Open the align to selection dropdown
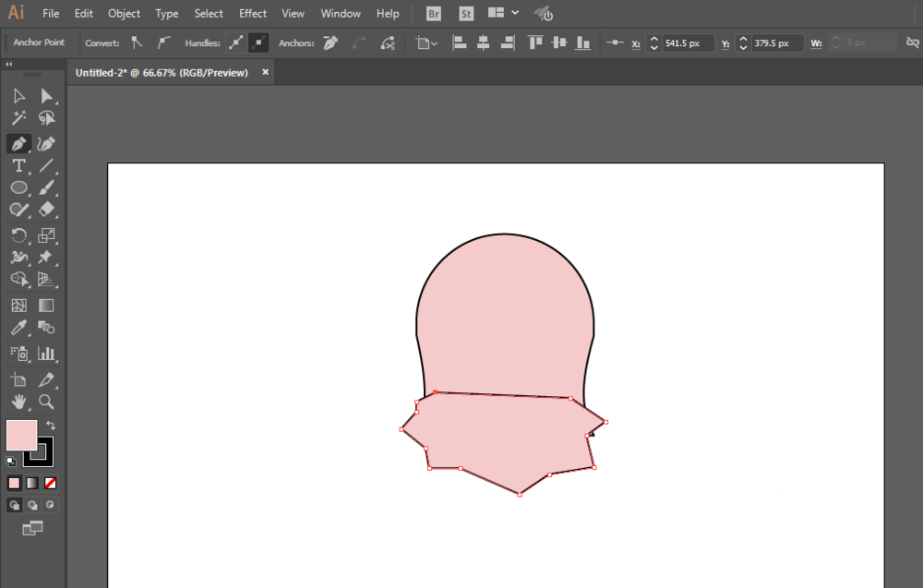923x588 pixels. [x=426, y=43]
